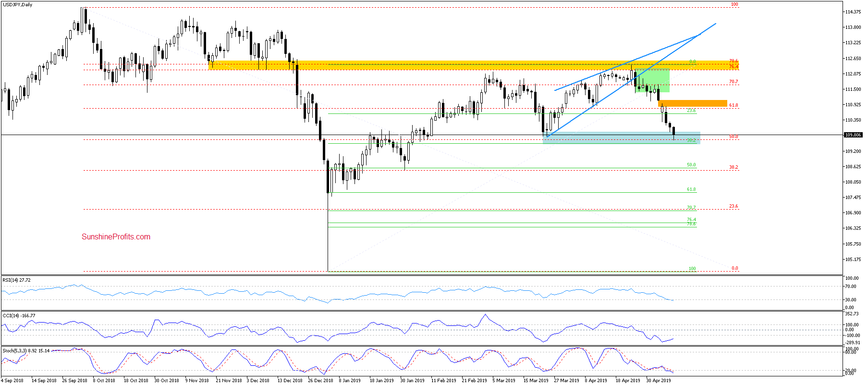Click the 106.325 price axis value
This screenshot has height=386, width=868.
[x=853, y=228]
